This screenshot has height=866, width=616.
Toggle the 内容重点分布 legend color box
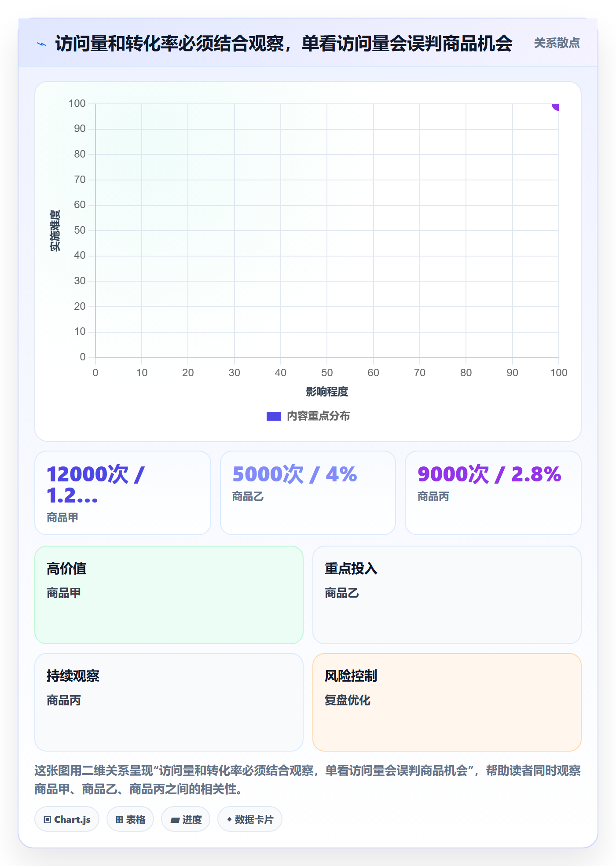pyautogui.click(x=273, y=416)
